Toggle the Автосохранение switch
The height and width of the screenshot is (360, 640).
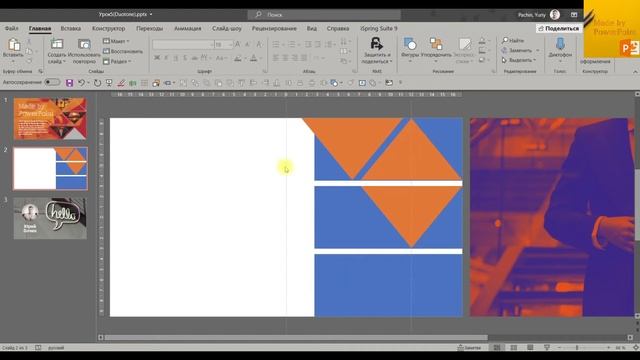point(52,82)
